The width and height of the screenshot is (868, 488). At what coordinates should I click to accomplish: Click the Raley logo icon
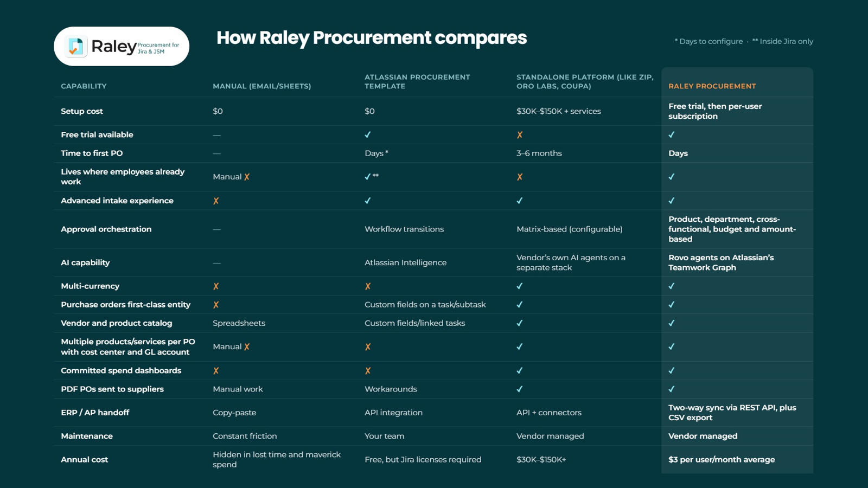76,47
